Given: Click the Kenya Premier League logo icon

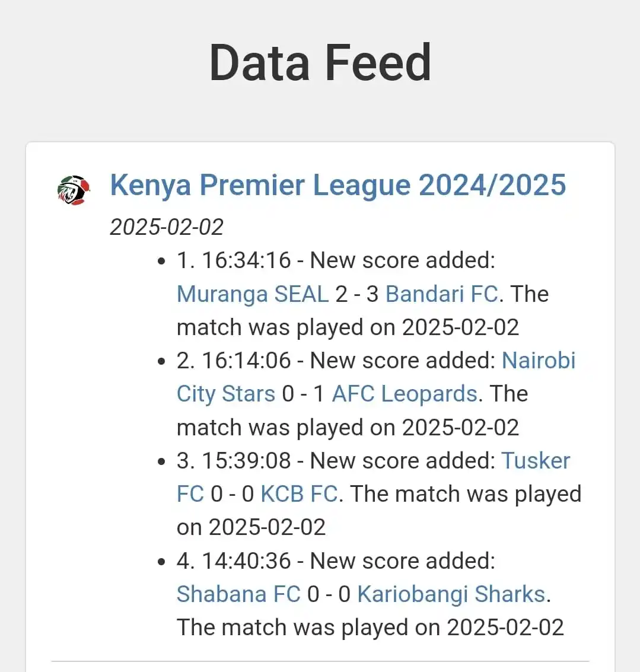Looking at the screenshot, I should click(x=74, y=190).
